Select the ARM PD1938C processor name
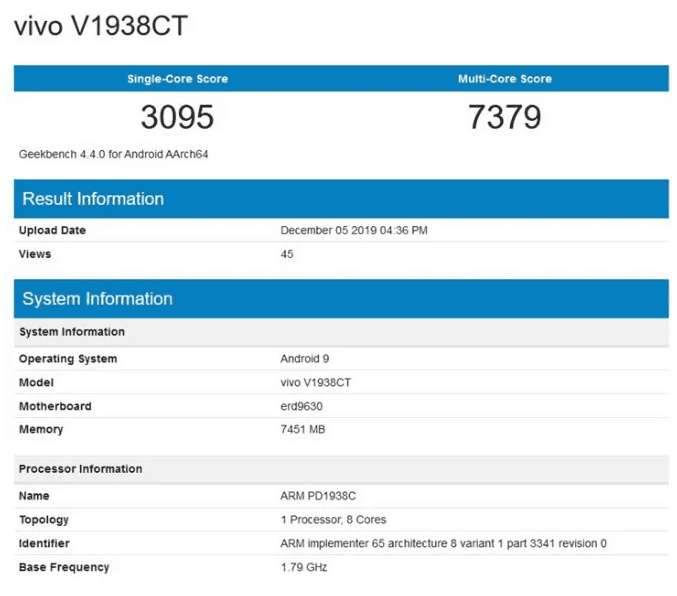The height and width of the screenshot is (596, 677). click(x=318, y=496)
